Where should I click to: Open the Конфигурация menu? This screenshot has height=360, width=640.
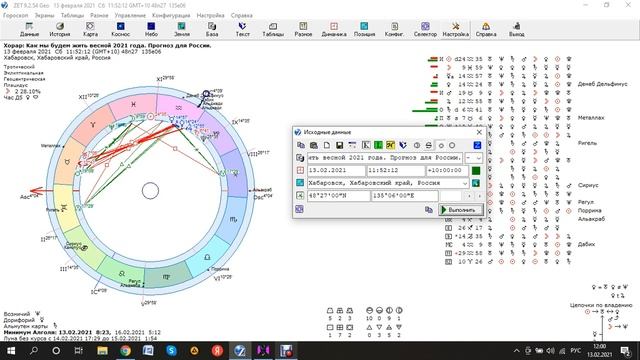tap(171, 15)
